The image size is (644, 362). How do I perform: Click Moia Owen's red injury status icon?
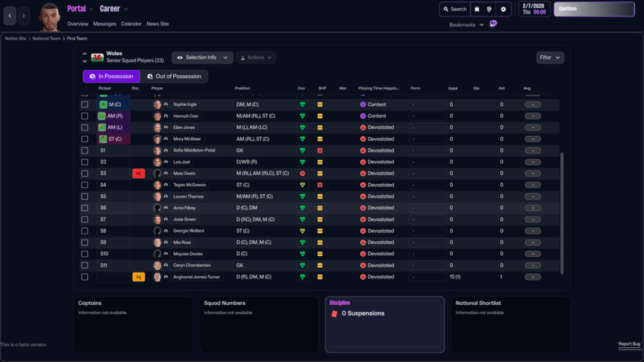(138, 173)
